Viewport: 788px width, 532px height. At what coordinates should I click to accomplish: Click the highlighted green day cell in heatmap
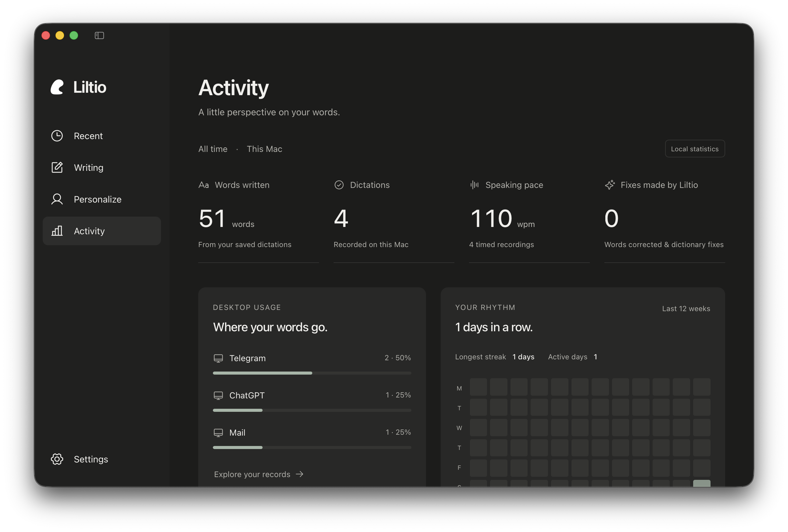(x=701, y=483)
